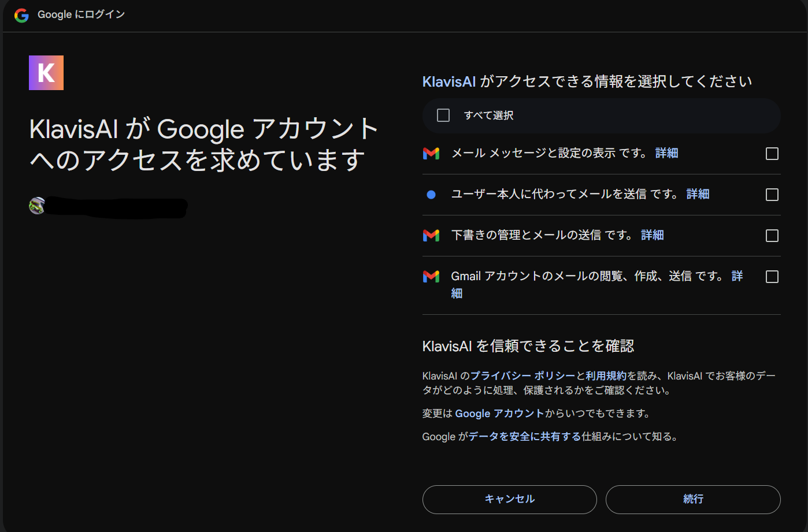808x532 pixels.
Task: Follow the Google アカウント link
Action: [x=499, y=414]
